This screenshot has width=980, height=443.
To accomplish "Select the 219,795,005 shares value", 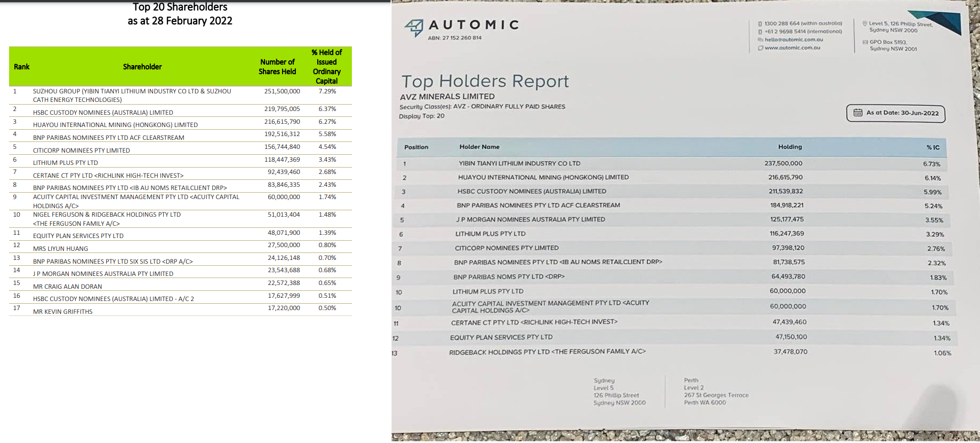I will pos(282,109).
